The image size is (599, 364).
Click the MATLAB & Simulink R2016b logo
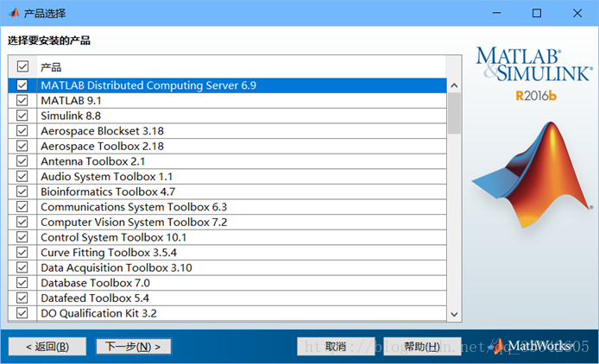pos(534,73)
